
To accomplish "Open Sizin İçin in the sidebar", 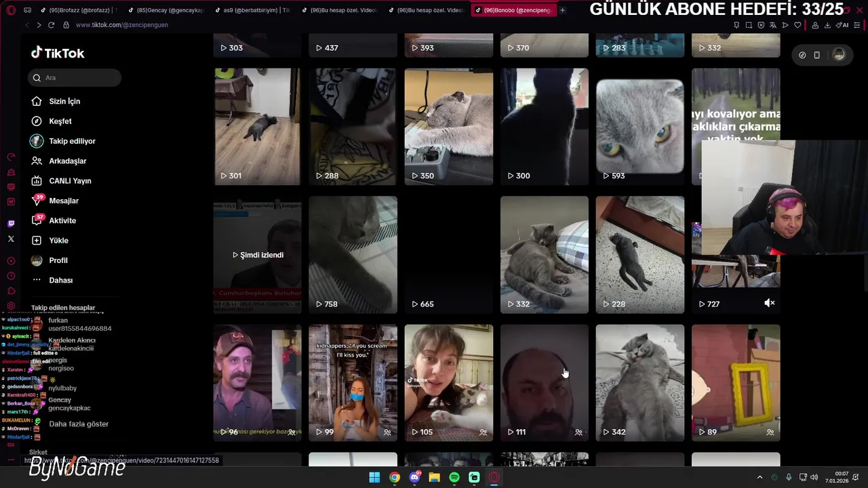I will tap(64, 101).
